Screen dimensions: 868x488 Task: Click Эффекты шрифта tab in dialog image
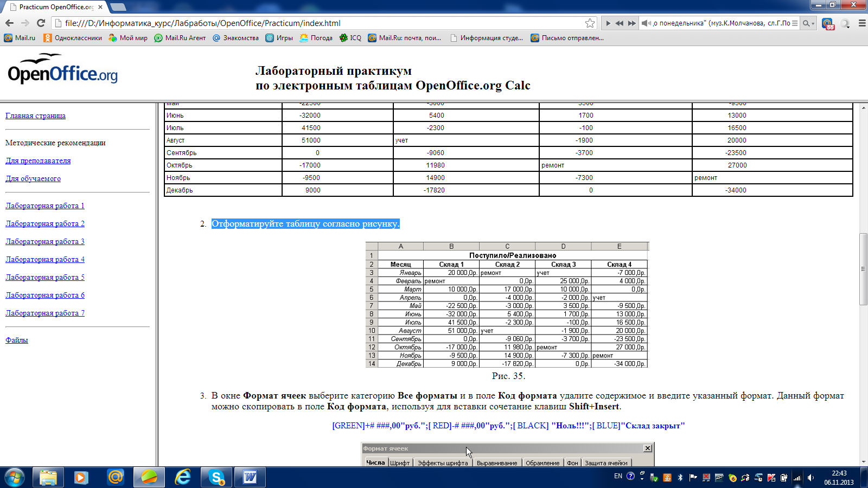(x=443, y=463)
